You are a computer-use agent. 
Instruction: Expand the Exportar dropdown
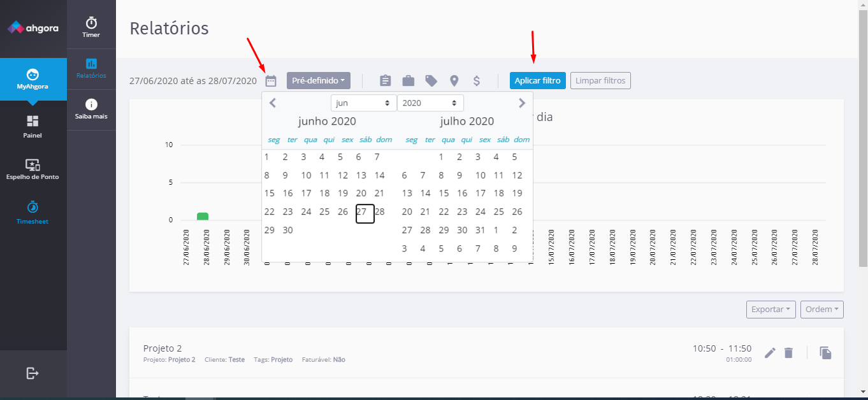tap(771, 310)
